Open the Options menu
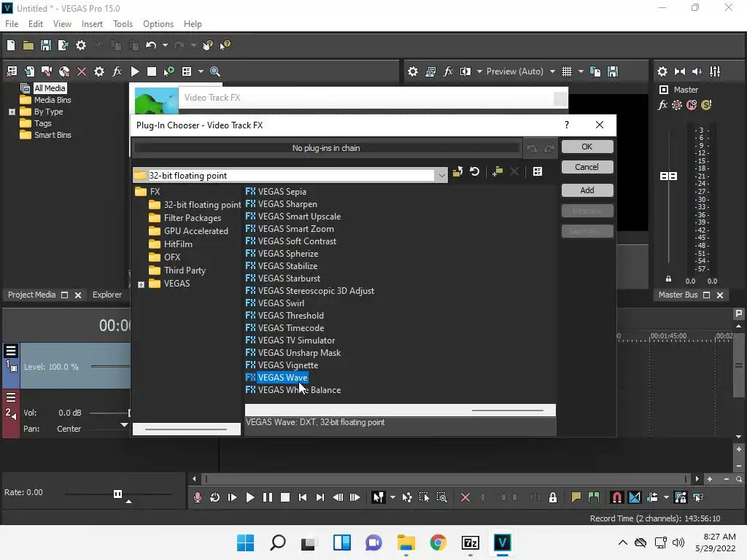 (x=158, y=24)
